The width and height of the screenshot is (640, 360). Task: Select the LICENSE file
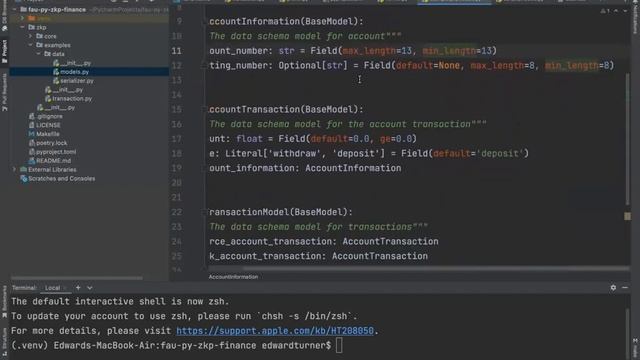[48, 125]
